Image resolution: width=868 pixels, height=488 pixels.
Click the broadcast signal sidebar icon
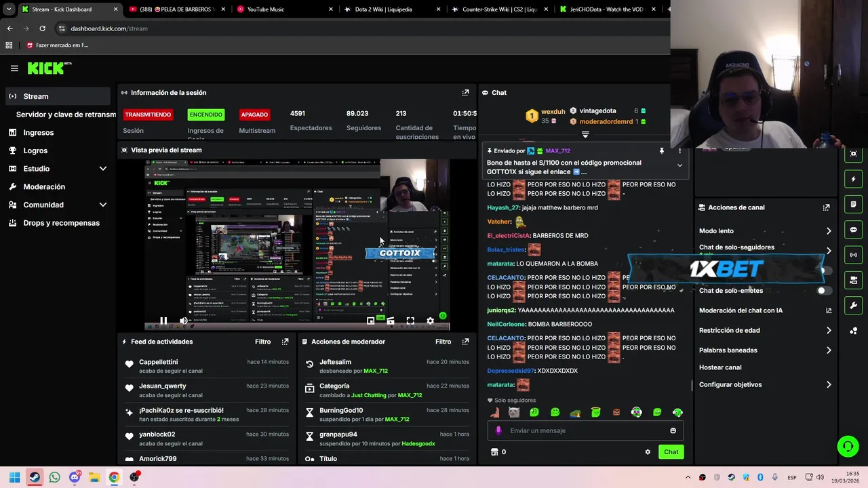(x=853, y=255)
